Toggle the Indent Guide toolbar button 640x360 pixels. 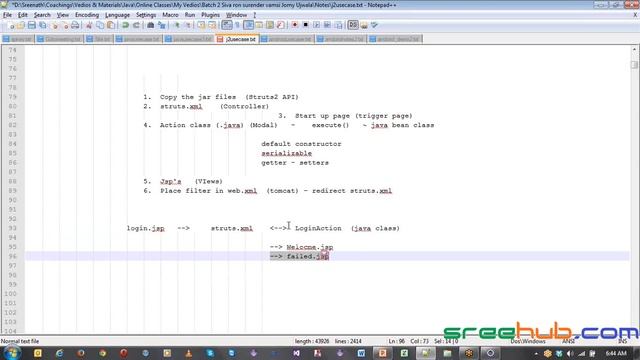click(248, 25)
